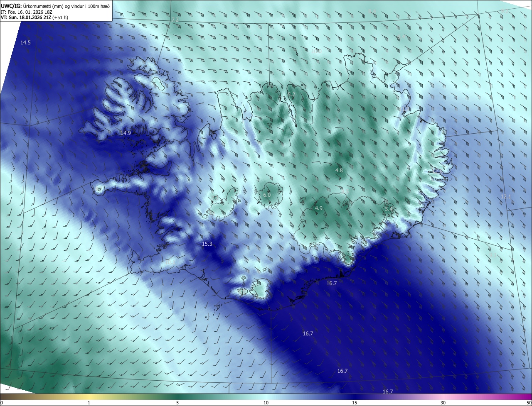Select the 'IT: Fös. 16. 01. 2026 18Z' line

pyautogui.click(x=26, y=12)
